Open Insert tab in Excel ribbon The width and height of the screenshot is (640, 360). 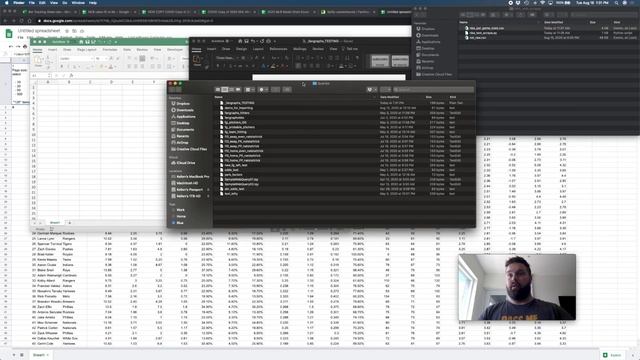tap(53, 50)
